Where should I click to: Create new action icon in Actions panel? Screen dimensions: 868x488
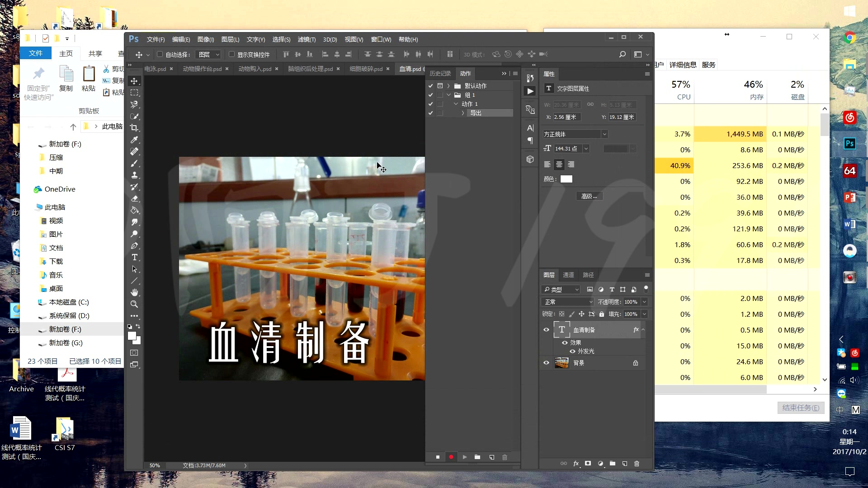tap(491, 457)
